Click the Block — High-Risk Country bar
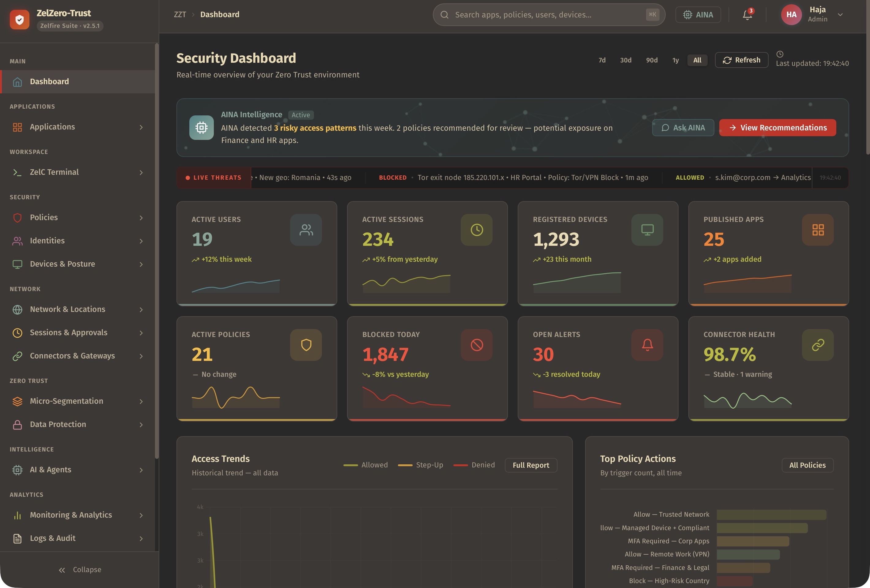870x588 pixels. point(735,581)
